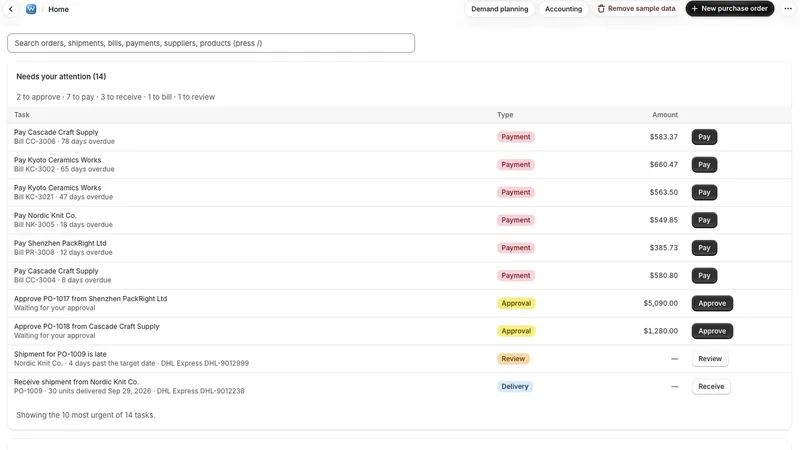The width and height of the screenshot is (800, 450).
Task: Open the Home breadcrumb
Action: coord(58,9)
